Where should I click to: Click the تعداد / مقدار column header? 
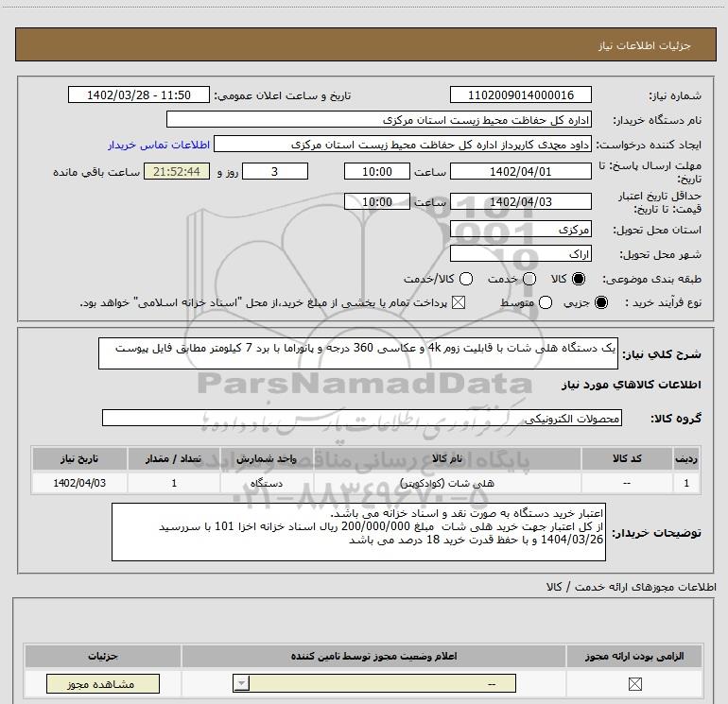[x=174, y=458]
